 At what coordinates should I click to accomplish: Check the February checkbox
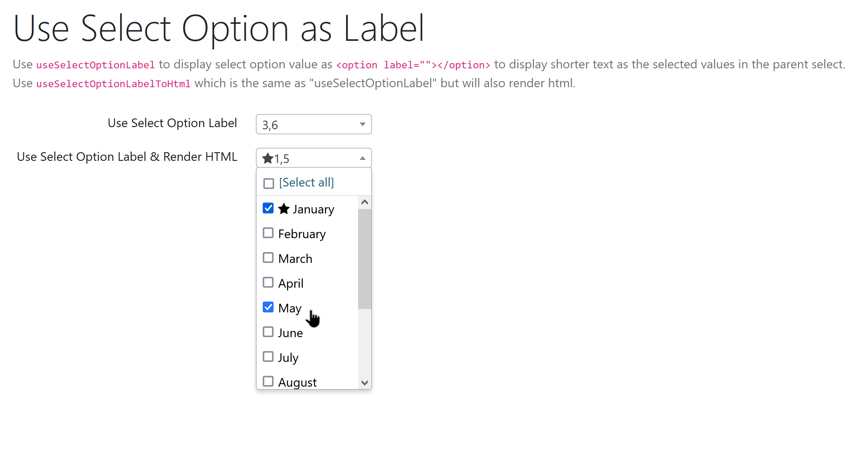[x=268, y=233]
